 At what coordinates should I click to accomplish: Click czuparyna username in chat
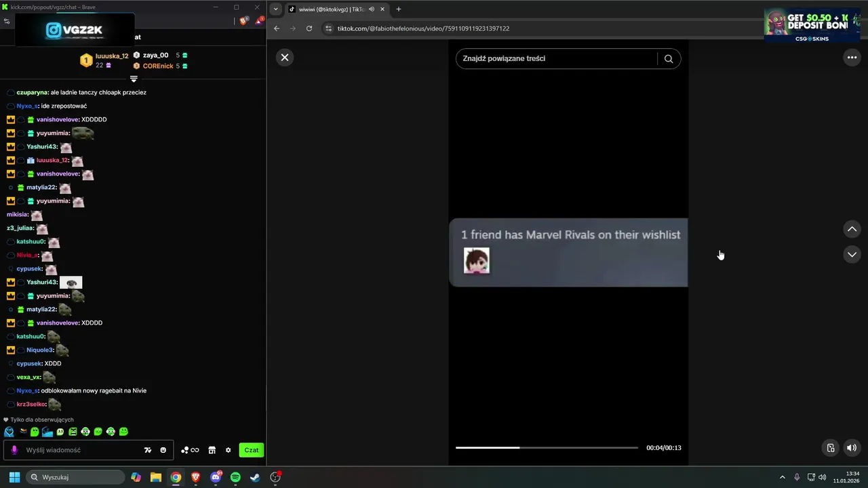tap(32, 92)
